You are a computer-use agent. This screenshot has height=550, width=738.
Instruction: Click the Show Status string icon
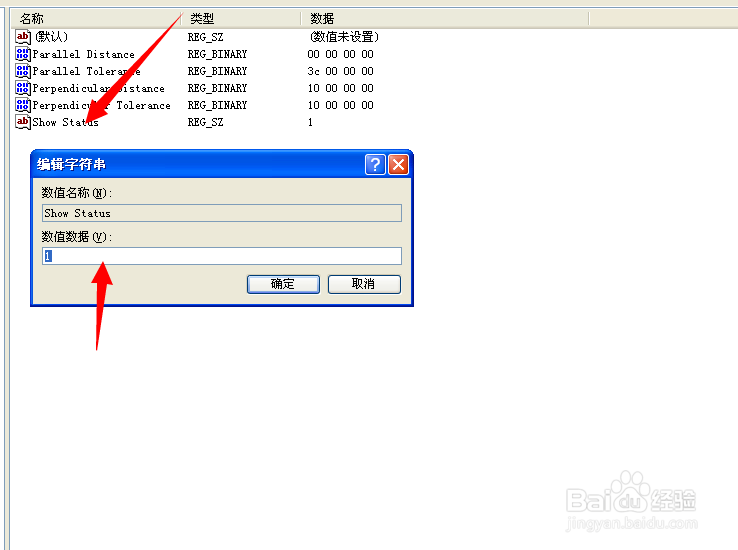coord(23,122)
